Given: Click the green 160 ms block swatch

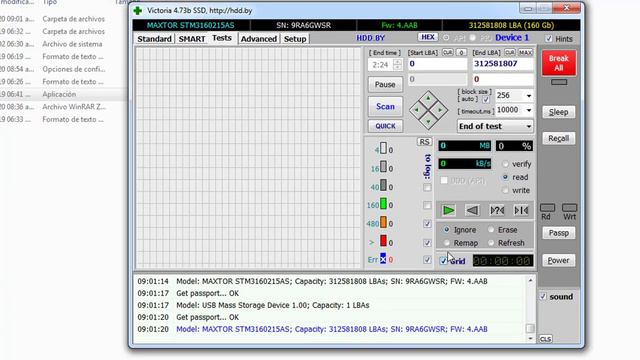Looking at the screenshot, I should [383, 204].
